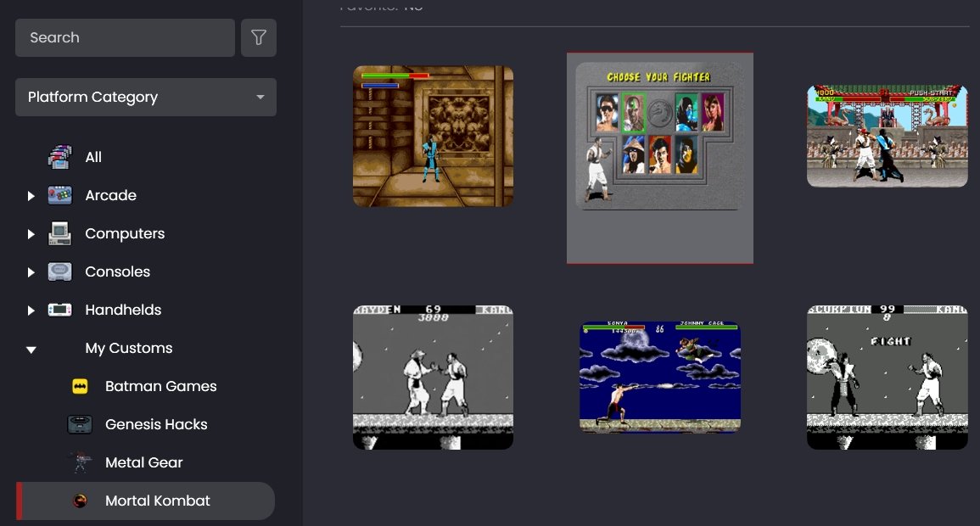
Task: Select the Consoles label
Action: tap(117, 271)
